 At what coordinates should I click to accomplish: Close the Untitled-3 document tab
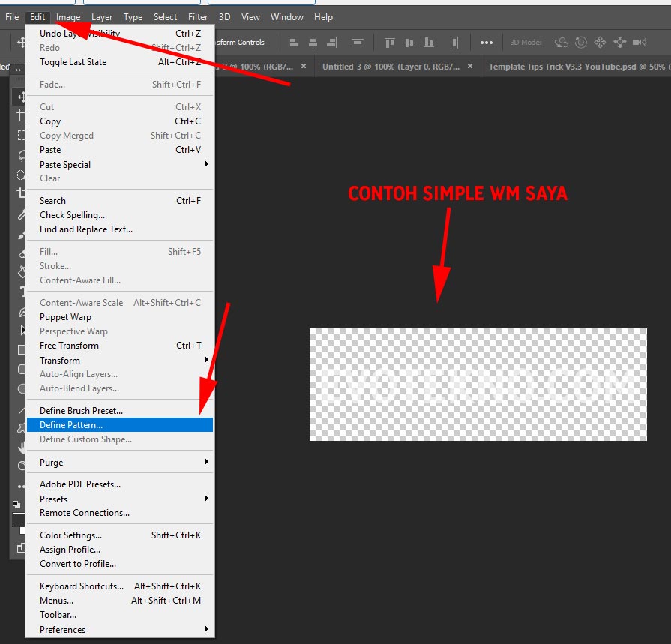coord(470,67)
